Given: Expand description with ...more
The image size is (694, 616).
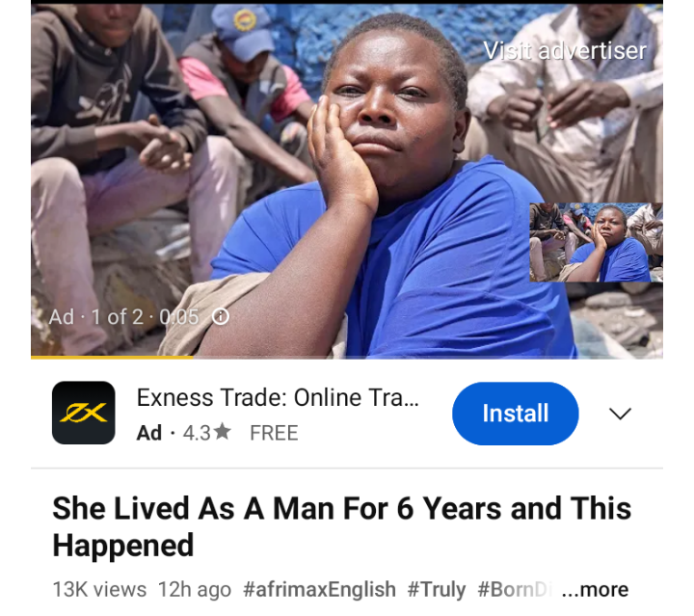Looking at the screenshot, I should click(x=595, y=589).
